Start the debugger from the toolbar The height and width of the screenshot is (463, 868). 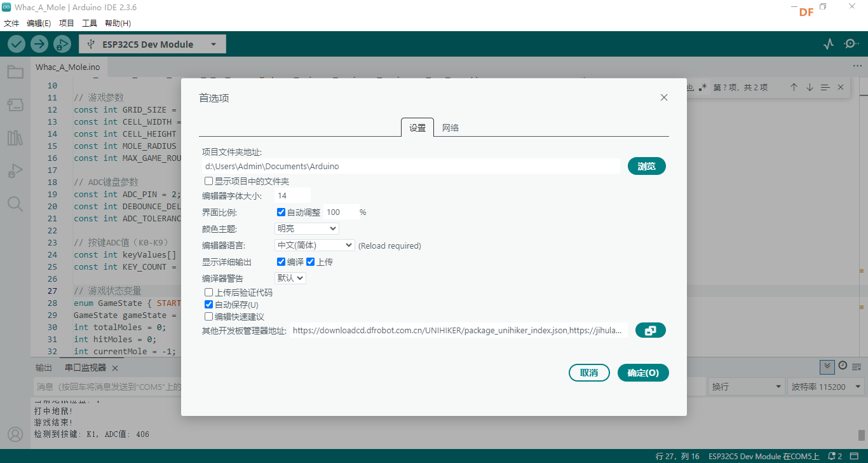click(x=62, y=44)
